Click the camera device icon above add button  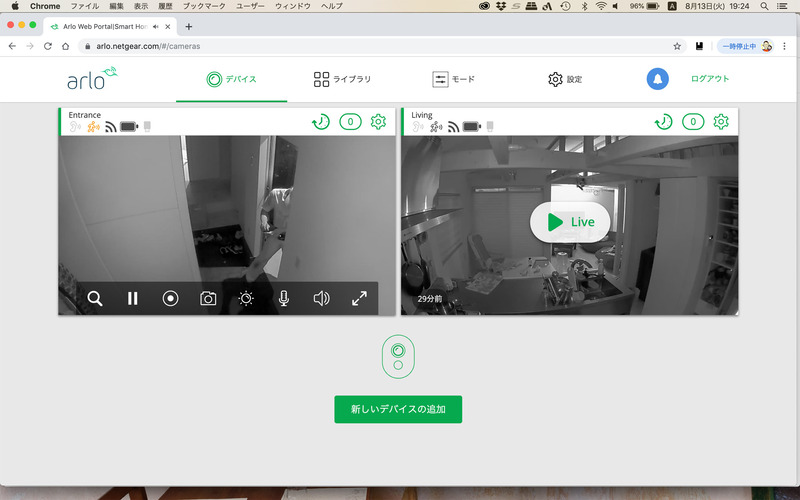point(398,357)
